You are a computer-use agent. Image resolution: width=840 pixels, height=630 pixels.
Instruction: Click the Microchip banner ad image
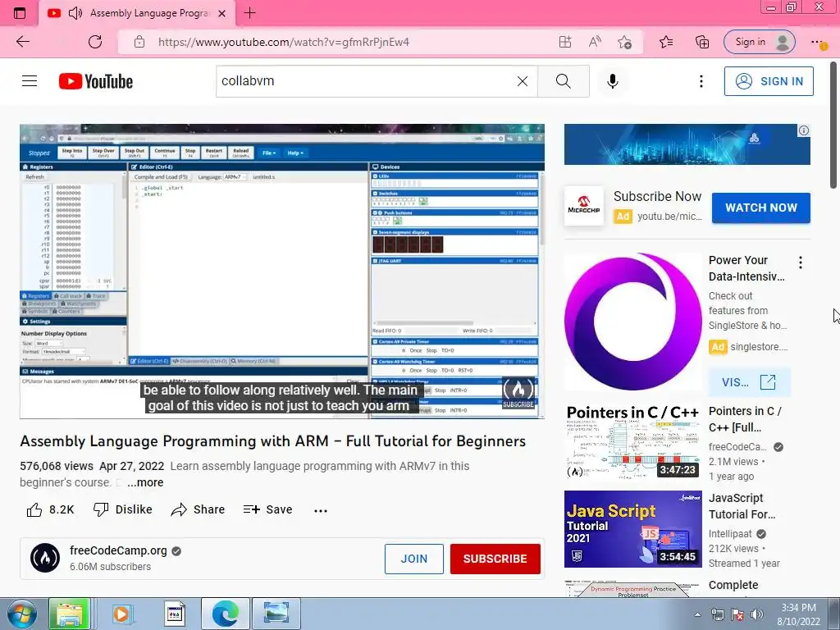(687, 144)
